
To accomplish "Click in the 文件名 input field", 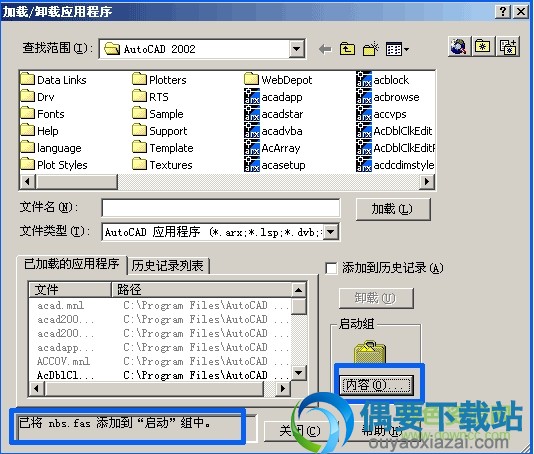I will [x=221, y=208].
